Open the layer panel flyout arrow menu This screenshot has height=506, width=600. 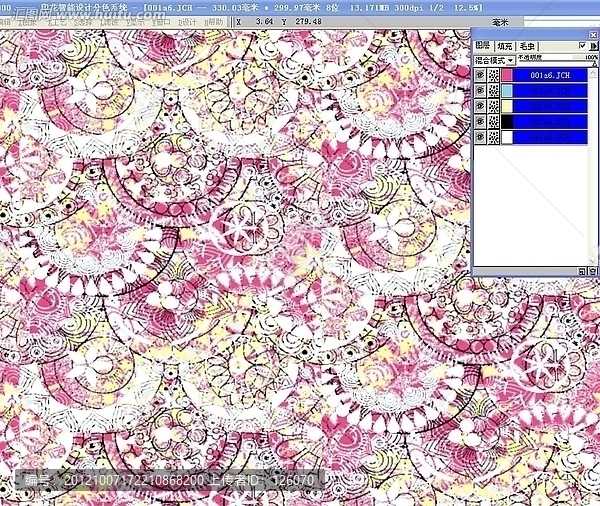coord(593,46)
